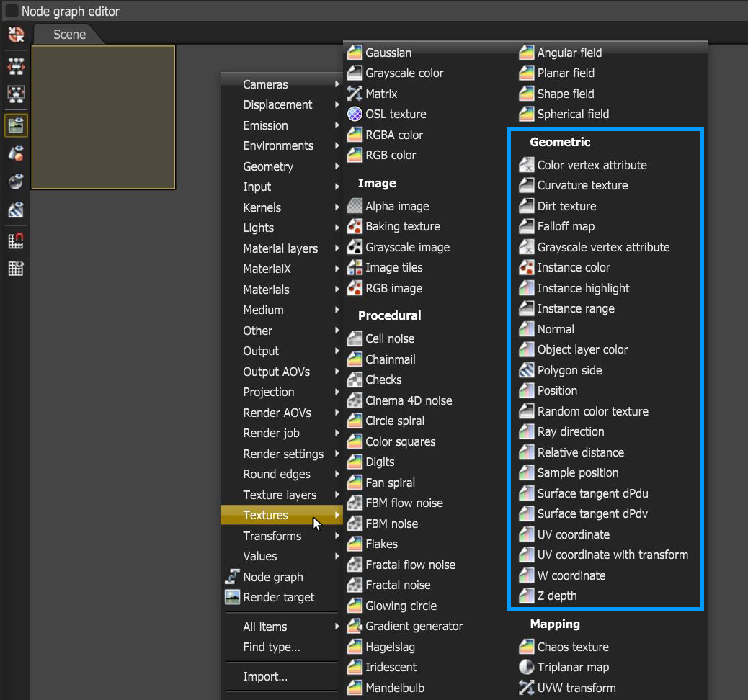Viewport: 748px width, 700px height.
Task: Click the Gaussian texture icon
Action: (355, 53)
